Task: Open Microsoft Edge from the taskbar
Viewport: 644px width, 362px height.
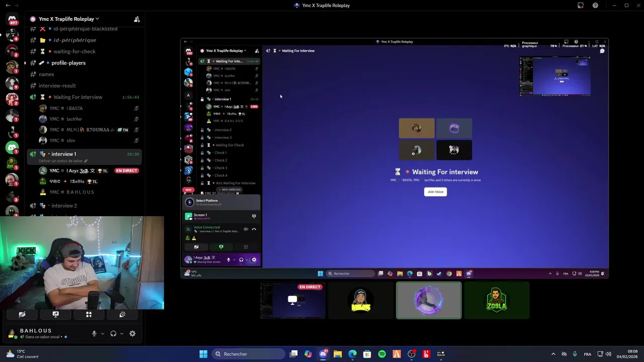Action: [353, 354]
